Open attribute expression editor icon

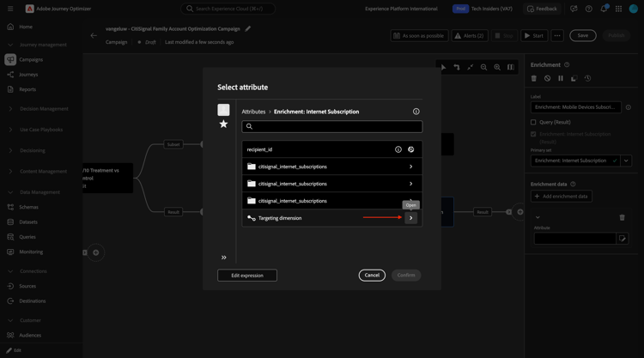click(x=623, y=239)
